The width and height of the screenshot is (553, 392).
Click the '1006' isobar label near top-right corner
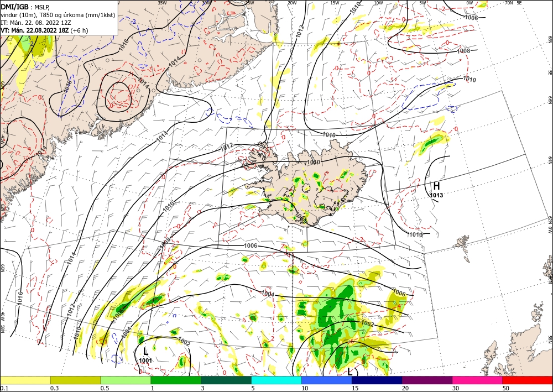click(472, 18)
